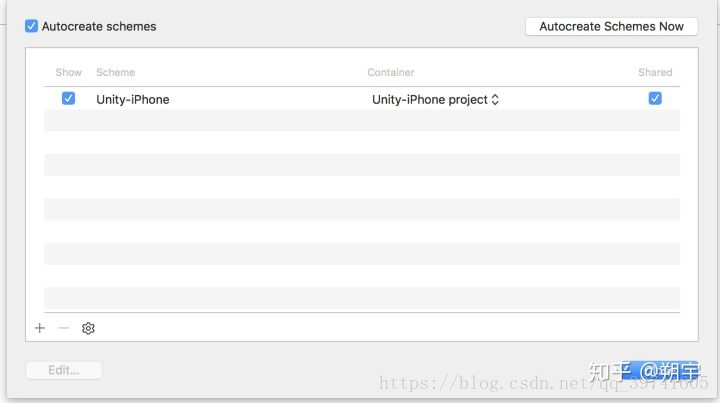The width and height of the screenshot is (720, 403).
Task: Click the Autocreate schemes label text
Action: click(x=99, y=27)
